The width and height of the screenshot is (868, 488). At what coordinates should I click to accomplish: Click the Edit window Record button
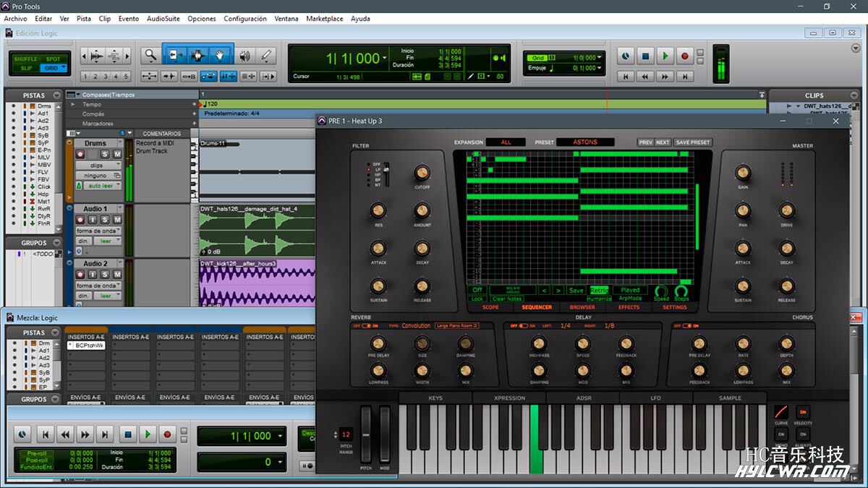pos(685,56)
